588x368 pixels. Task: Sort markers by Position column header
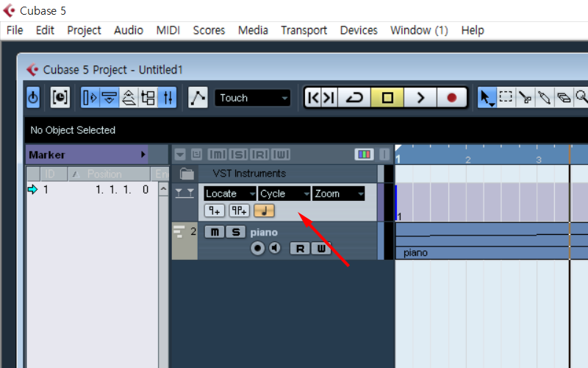coord(109,174)
